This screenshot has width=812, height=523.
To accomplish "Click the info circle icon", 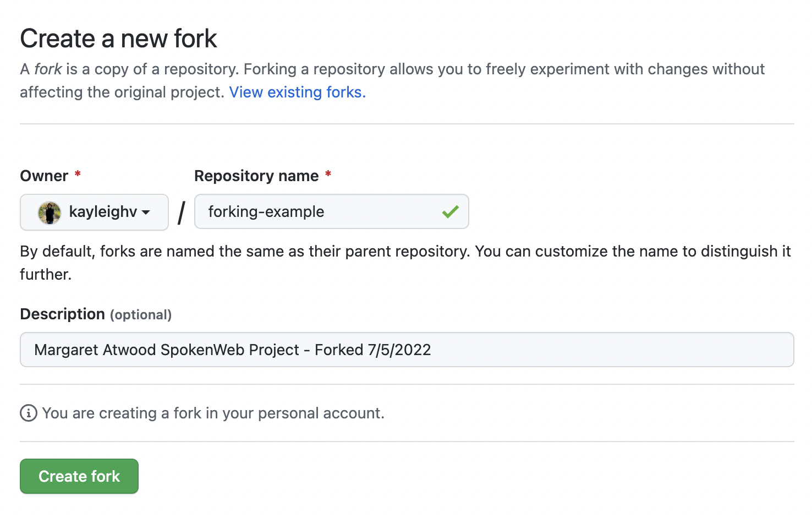I will [x=29, y=413].
